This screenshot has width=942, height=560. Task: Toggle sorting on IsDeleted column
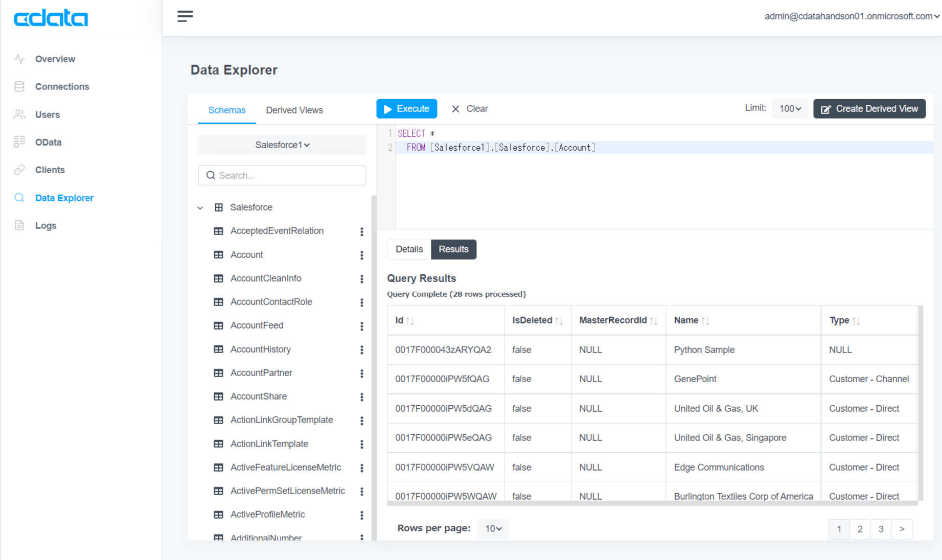pyautogui.click(x=559, y=321)
